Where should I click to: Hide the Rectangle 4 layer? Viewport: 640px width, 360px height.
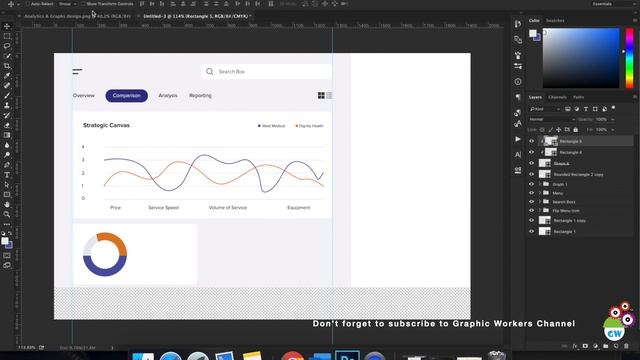click(531, 152)
